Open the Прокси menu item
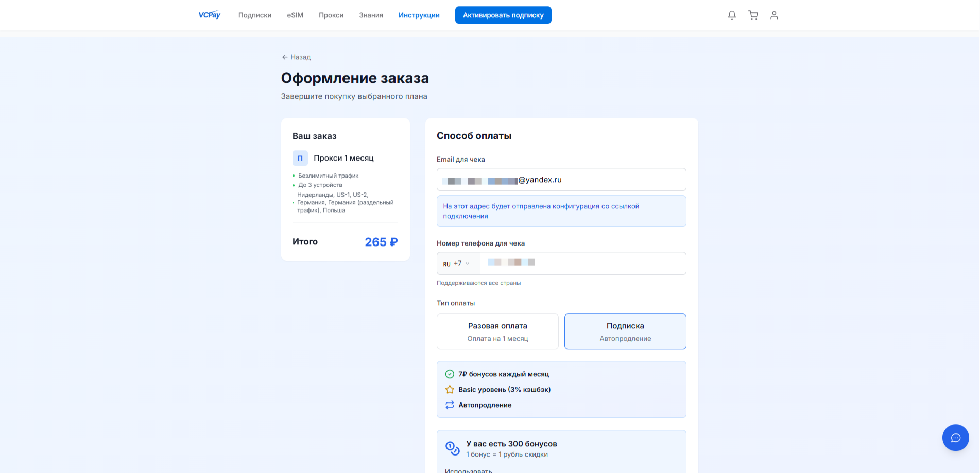This screenshot has height=473, width=980. tap(331, 15)
